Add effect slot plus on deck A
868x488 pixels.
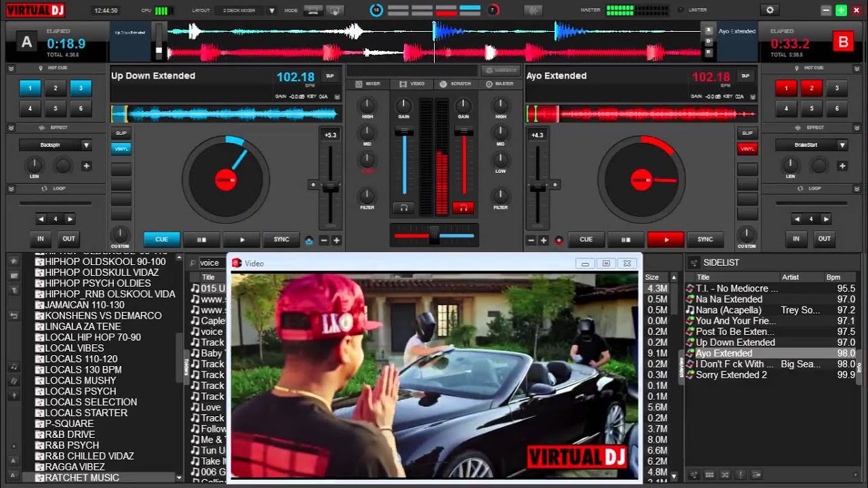pos(86,166)
